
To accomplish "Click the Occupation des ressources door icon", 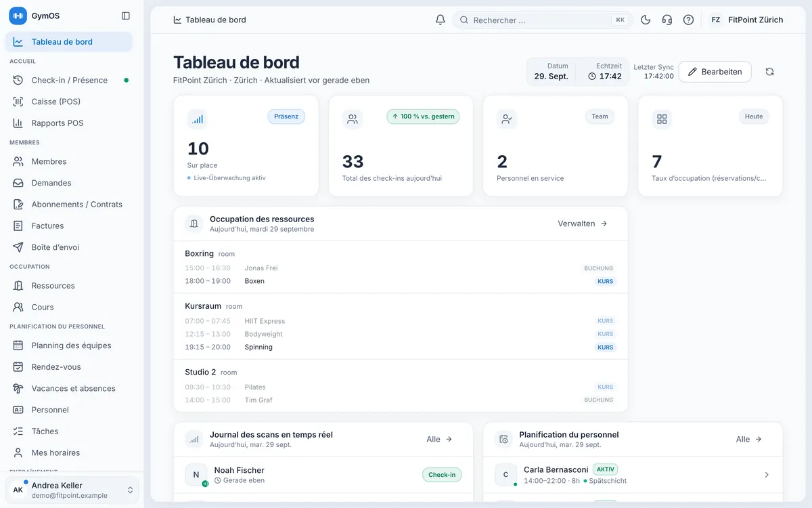I will (x=194, y=224).
